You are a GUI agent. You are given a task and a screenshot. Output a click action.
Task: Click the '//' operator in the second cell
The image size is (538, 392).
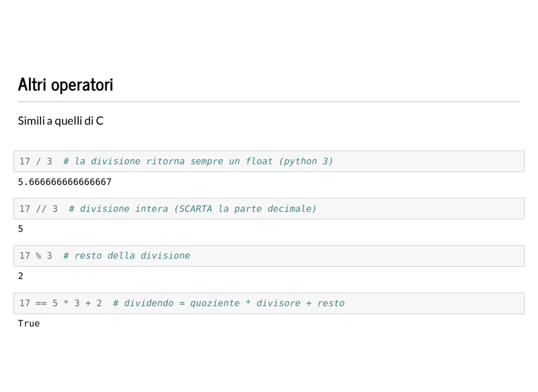coord(41,209)
